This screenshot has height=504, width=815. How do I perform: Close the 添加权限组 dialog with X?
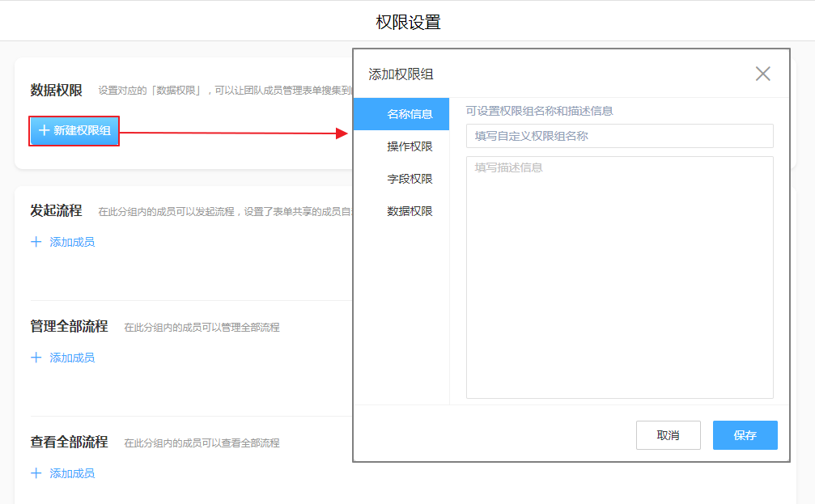coord(762,74)
